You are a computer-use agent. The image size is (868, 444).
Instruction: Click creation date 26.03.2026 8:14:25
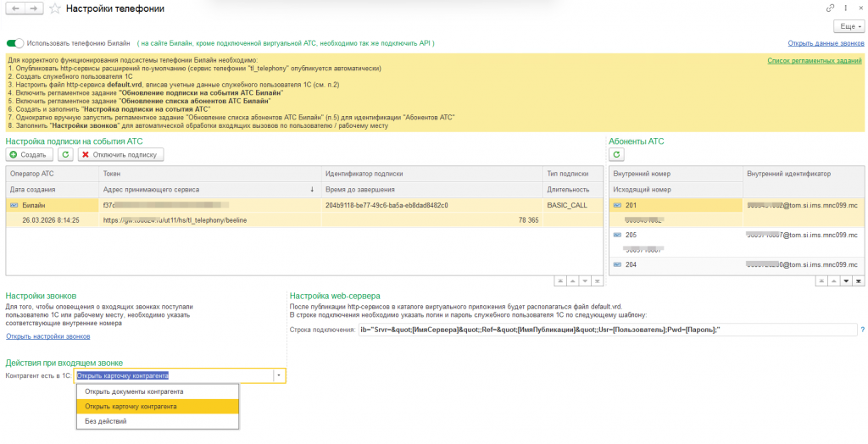(51, 219)
